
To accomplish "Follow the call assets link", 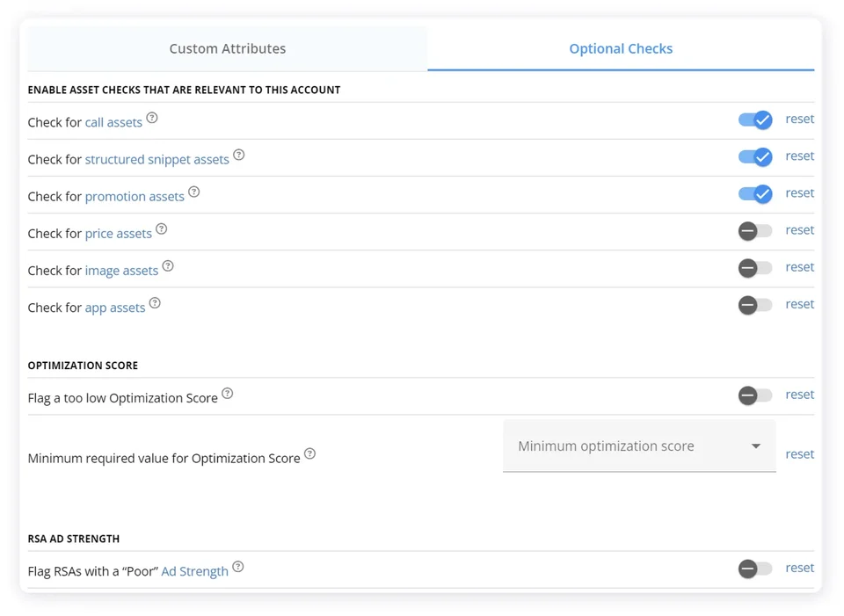I will 113,122.
